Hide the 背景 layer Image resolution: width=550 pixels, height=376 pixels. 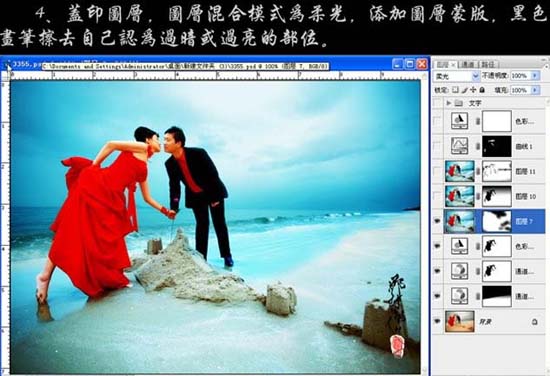pyautogui.click(x=437, y=321)
